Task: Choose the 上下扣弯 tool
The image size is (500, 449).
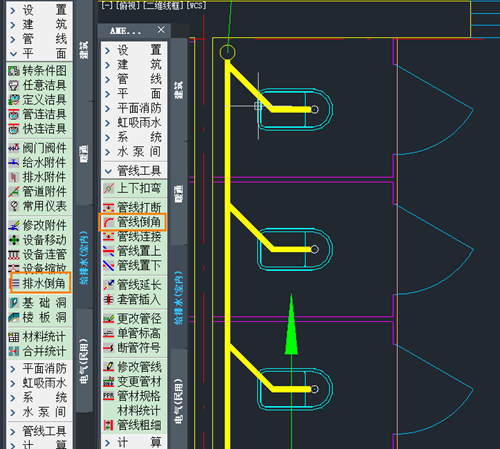Action: [x=133, y=188]
